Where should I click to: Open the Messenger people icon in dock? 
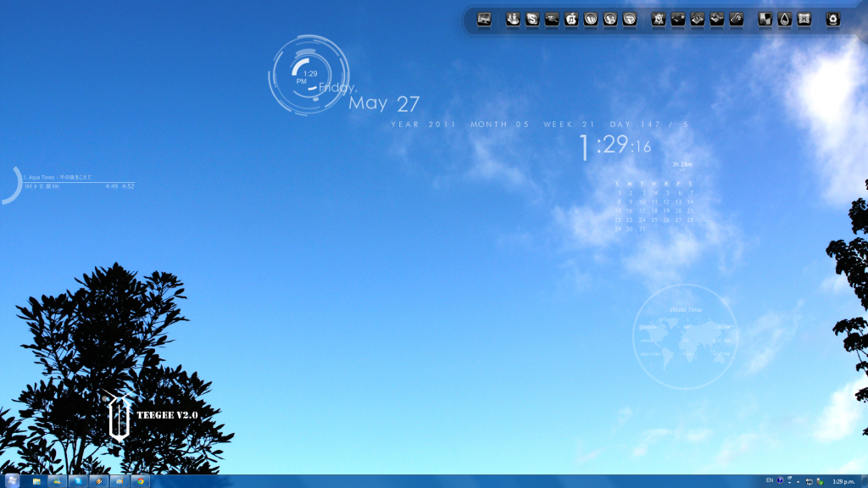(513, 19)
